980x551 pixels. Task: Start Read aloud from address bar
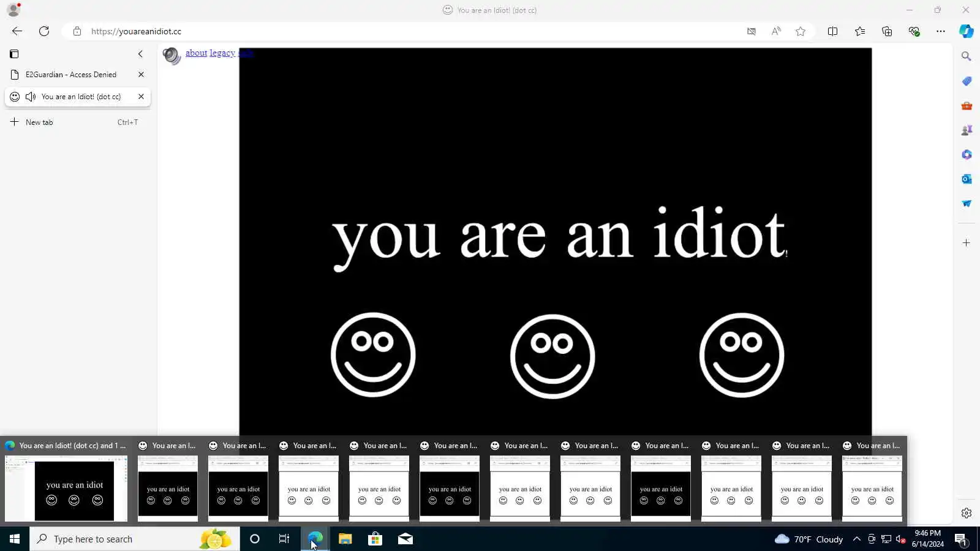[x=776, y=31]
